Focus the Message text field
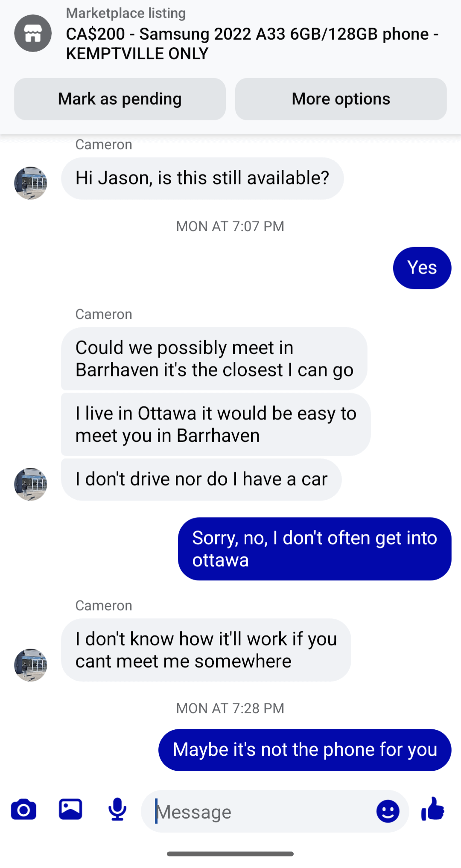Screen dimensions: 461x868 click(259, 811)
